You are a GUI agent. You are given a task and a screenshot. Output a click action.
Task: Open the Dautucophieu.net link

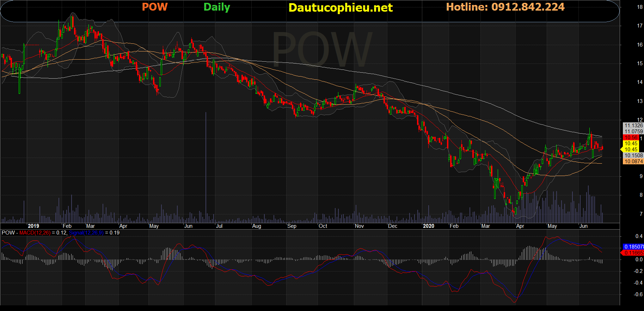[x=341, y=8]
